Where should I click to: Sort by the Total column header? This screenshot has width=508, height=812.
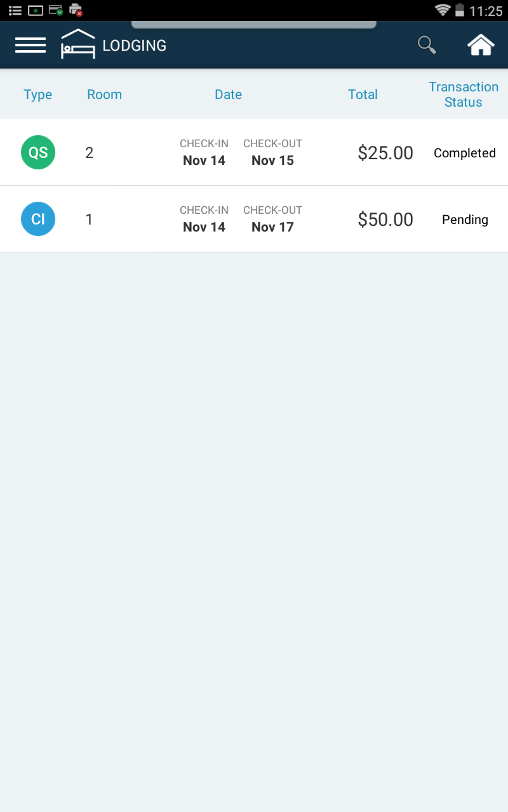[x=363, y=95]
